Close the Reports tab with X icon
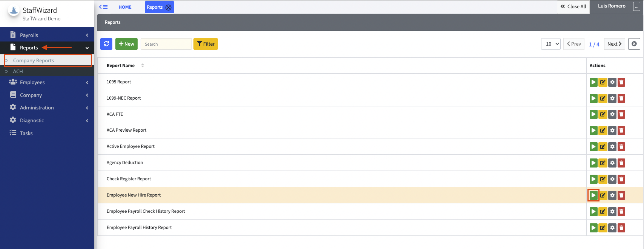 coord(169,7)
